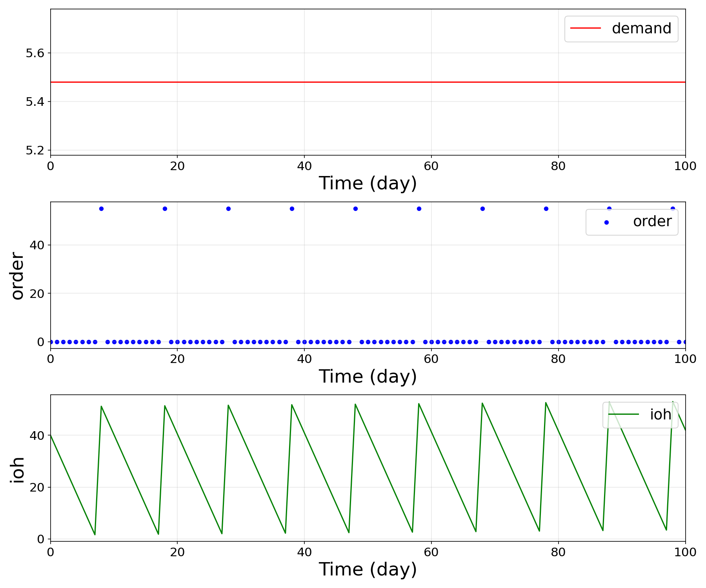Image resolution: width=706 pixels, height=588 pixels.
Task: Select the 'demand' legend text
Action: (641, 28)
